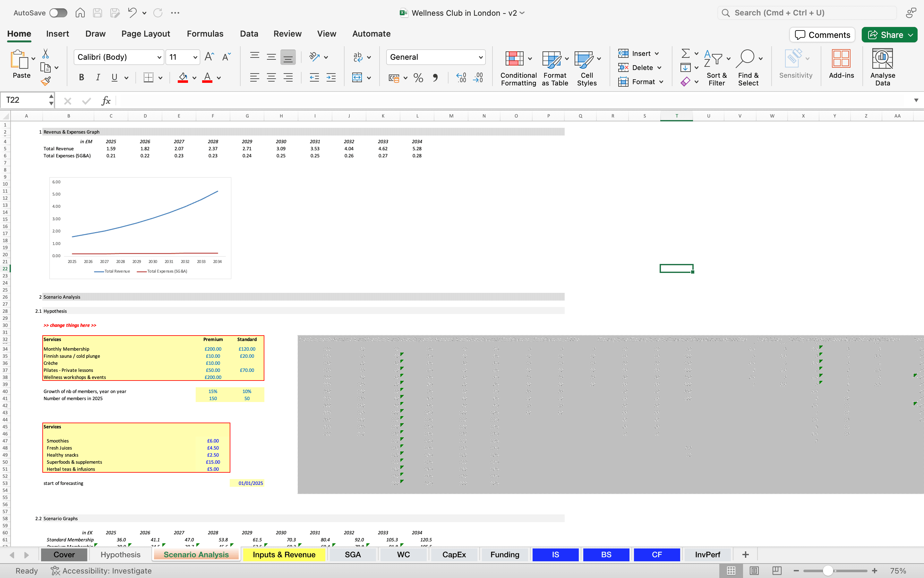Viewport: 924px width, 578px height.
Task: Click the Cut scissors icon
Action: pyautogui.click(x=46, y=54)
